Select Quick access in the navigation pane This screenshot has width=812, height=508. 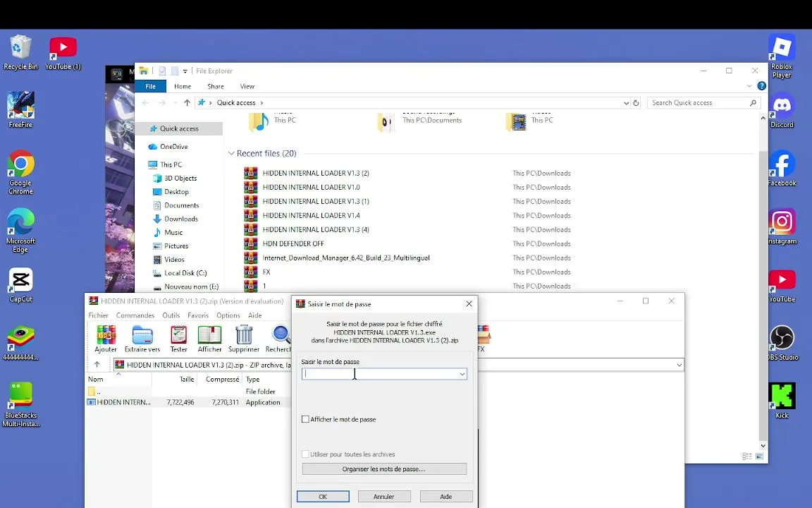pos(179,128)
